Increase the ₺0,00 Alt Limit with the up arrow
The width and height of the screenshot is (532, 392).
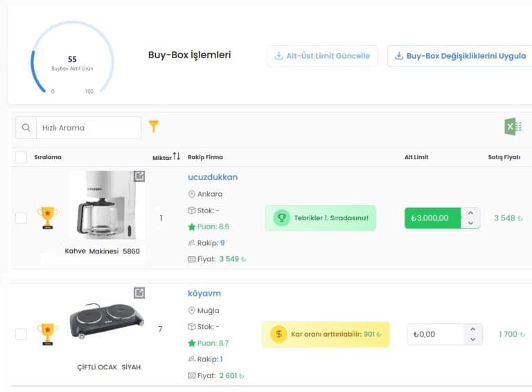click(x=472, y=330)
